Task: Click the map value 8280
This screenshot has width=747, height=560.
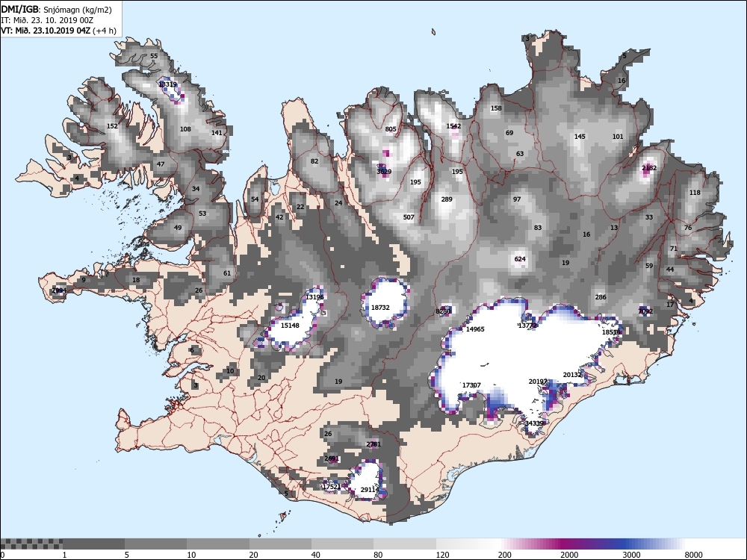Action: [443, 311]
